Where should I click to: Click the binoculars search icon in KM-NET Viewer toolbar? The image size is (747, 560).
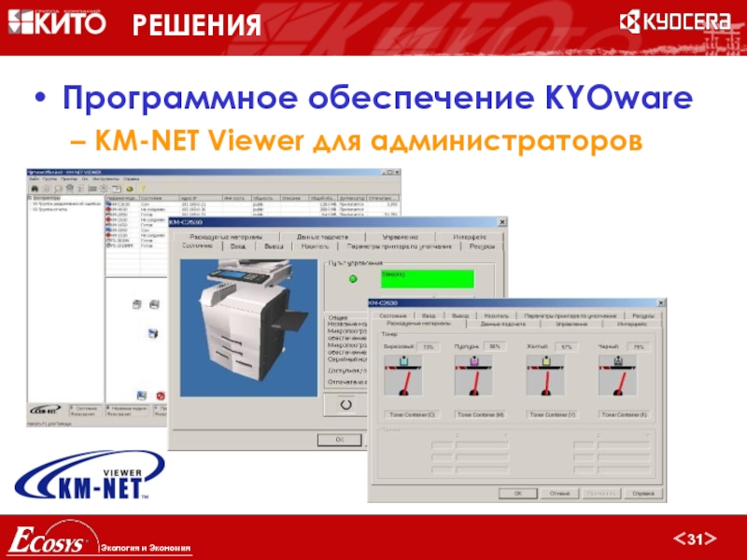tap(35, 189)
